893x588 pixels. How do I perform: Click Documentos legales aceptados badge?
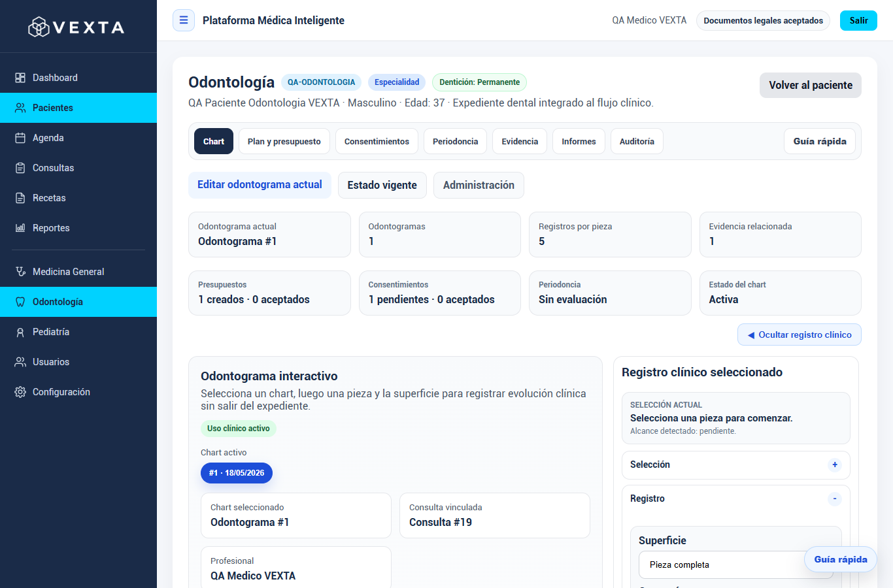coord(763,20)
